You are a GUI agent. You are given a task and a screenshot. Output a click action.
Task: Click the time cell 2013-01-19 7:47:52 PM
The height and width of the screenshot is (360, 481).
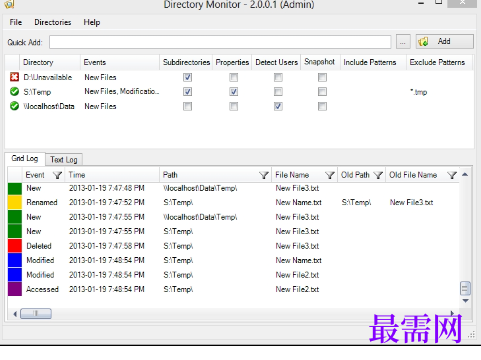(107, 202)
